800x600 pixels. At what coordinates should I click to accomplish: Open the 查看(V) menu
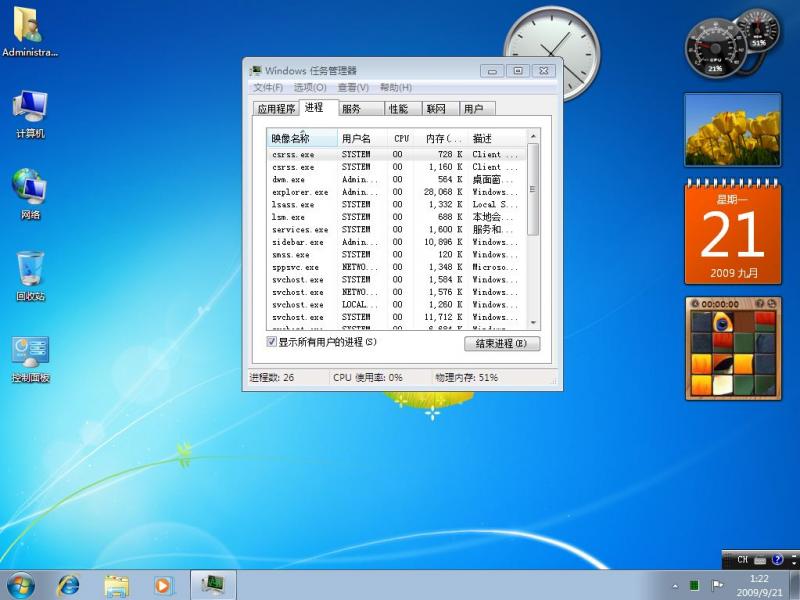(353, 87)
